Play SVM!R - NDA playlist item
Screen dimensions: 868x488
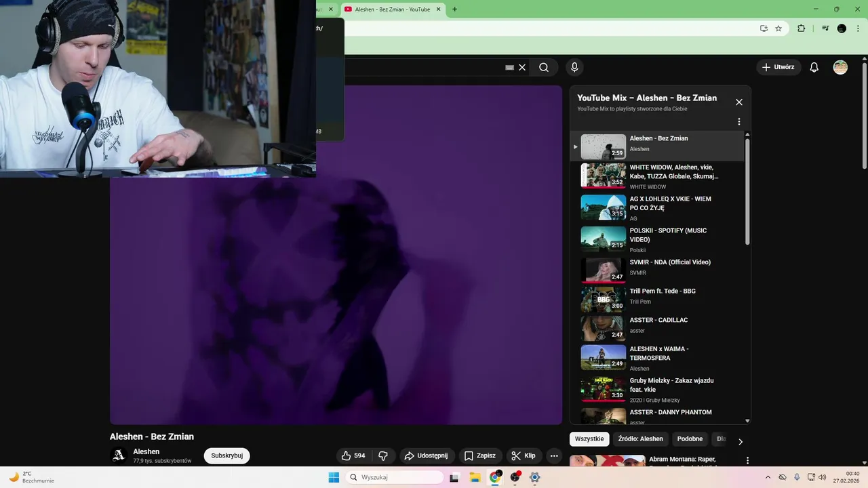(657, 269)
